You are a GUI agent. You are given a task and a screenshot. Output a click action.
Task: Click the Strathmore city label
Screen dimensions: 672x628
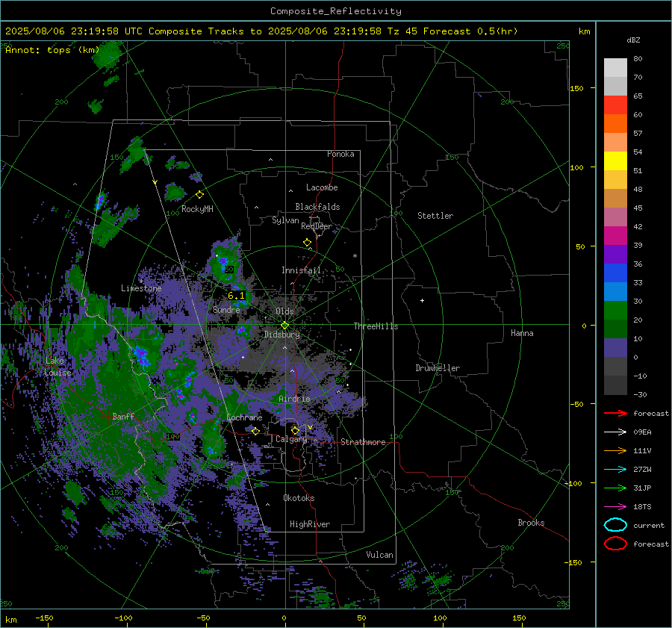[x=363, y=442]
